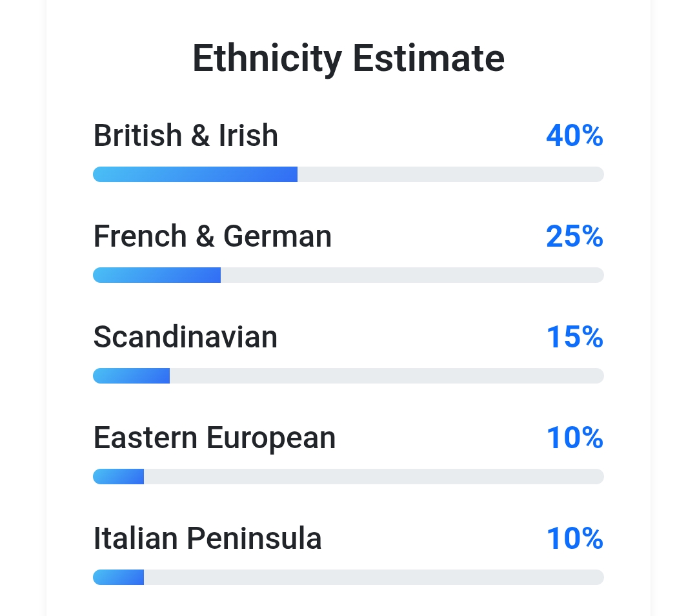The width and height of the screenshot is (697, 616).
Task: Click the 40% value for British & Irish
Action: 574,136
